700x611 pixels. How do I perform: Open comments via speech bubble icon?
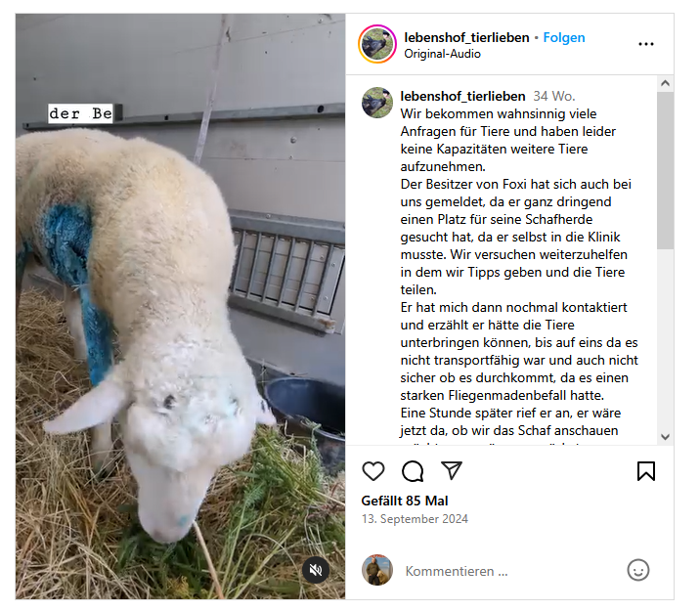click(x=413, y=471)
